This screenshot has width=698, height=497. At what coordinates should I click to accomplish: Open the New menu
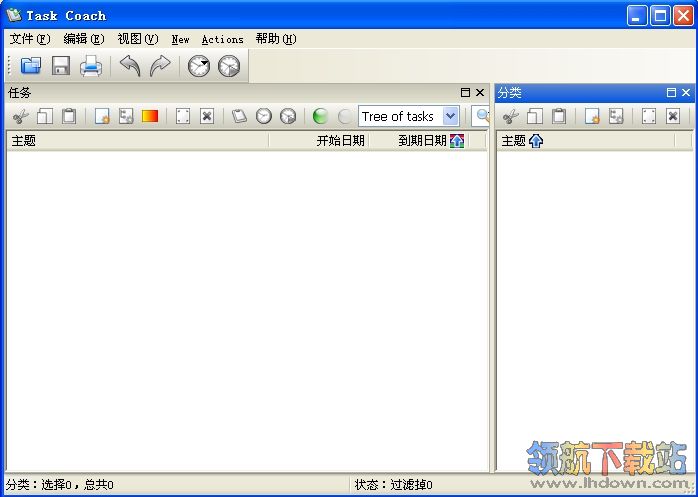[180, 40]
